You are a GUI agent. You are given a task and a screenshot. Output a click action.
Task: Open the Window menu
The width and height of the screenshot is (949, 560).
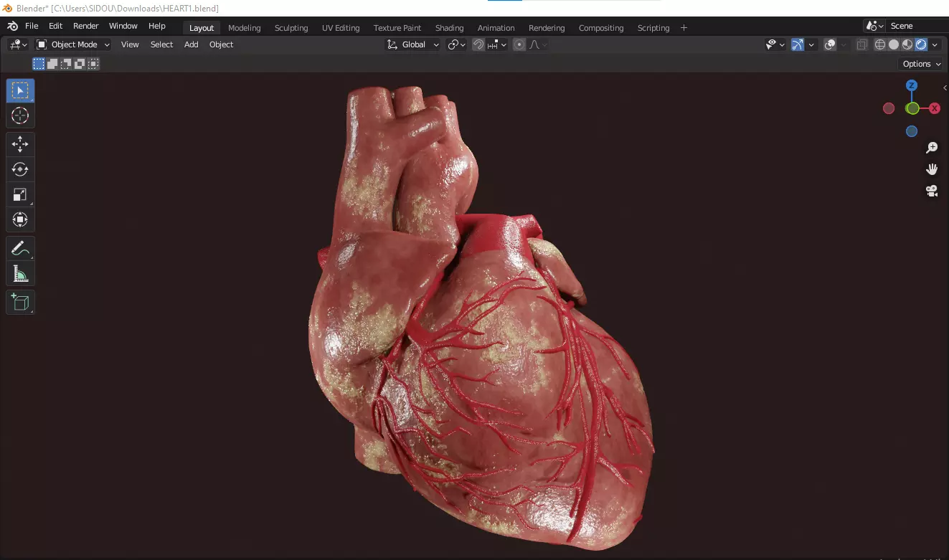(123, 26)
